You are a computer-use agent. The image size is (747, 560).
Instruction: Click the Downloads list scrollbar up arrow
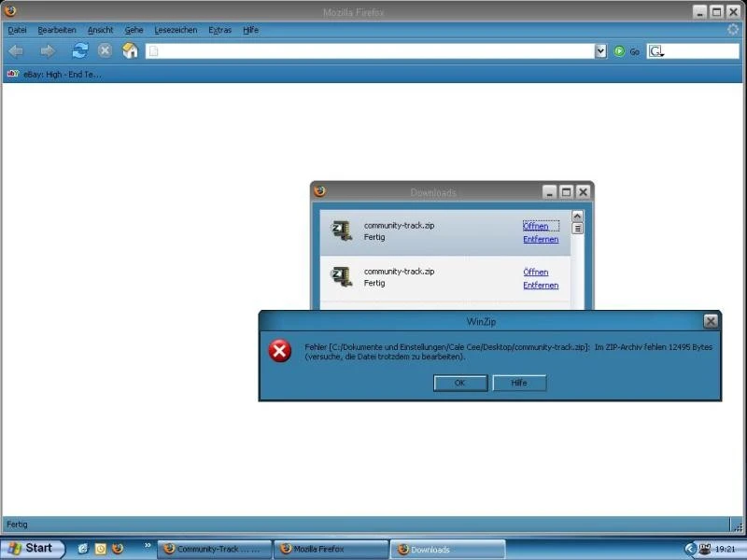(x=577, y=216)
